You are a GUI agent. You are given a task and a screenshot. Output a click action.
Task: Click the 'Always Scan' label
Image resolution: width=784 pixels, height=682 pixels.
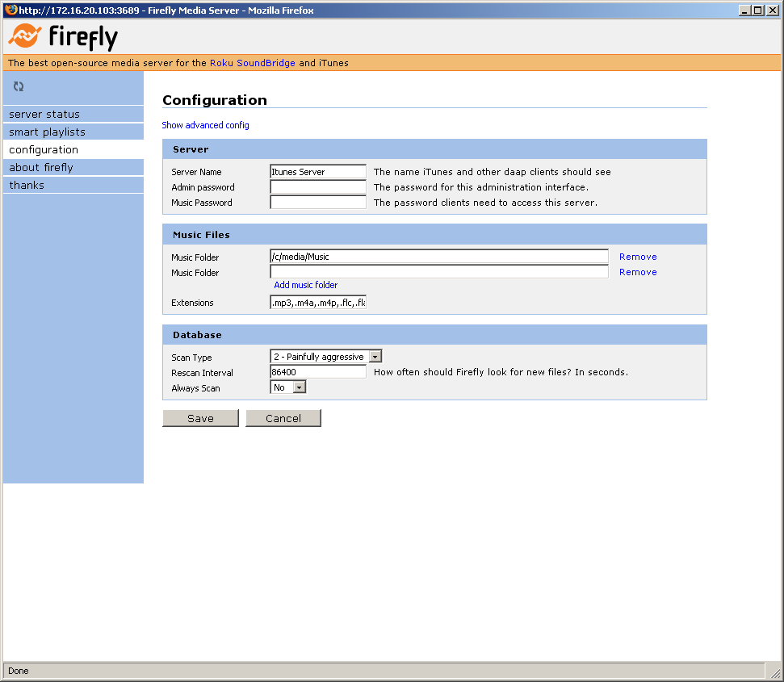click(x=195, y=388)
